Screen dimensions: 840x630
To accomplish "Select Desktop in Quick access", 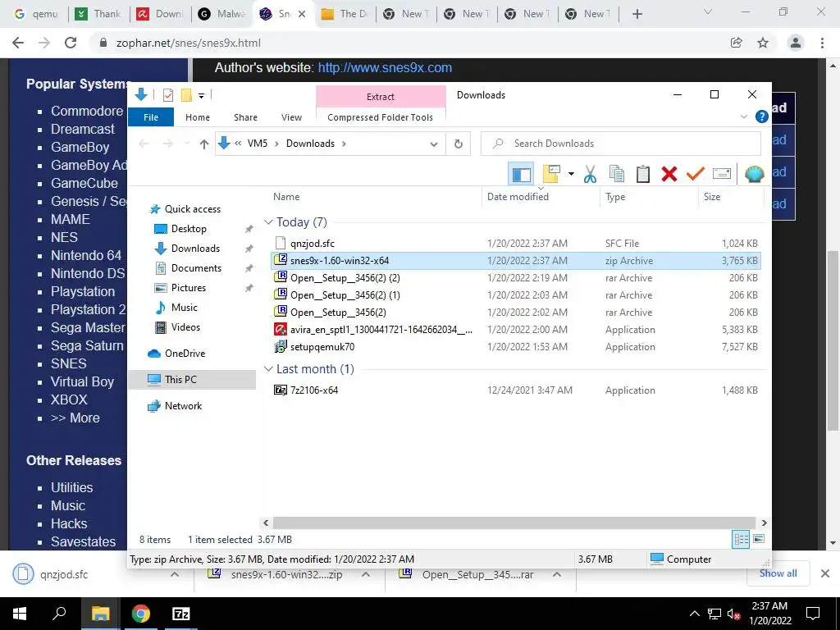I will pos(189,229).
